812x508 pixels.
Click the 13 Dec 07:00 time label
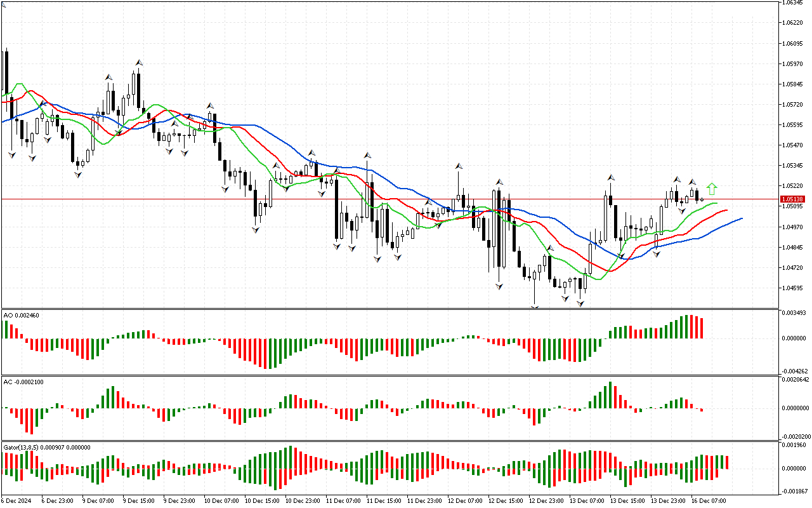point(587,500)
